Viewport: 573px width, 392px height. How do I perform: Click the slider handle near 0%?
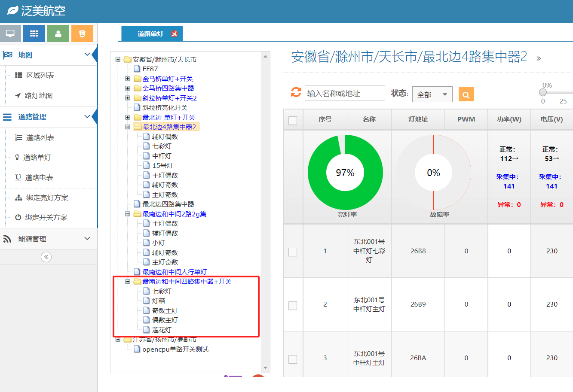point(543,92)
